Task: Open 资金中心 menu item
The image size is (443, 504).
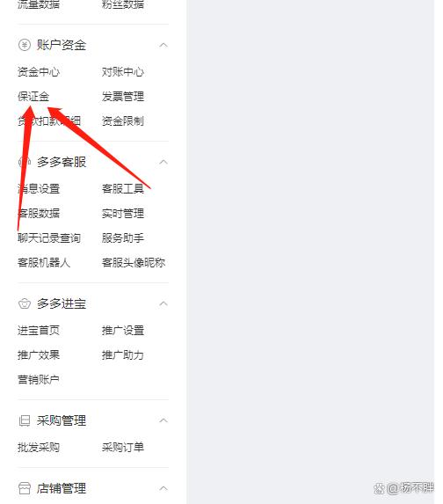Action: 39,71
